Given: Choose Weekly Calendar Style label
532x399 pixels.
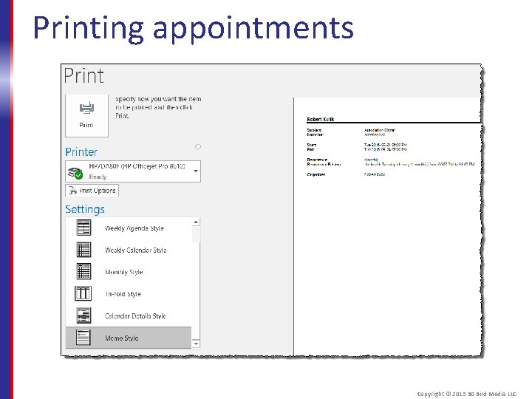Looking at the screenshot, I should coord(136,250).
